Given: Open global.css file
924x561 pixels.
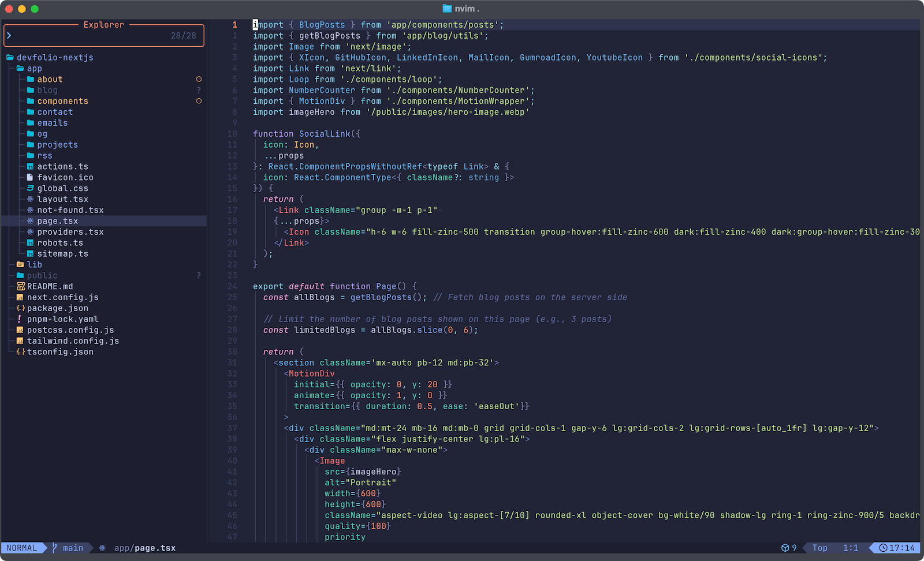Looking at the screenshot, I should [63, 189].
